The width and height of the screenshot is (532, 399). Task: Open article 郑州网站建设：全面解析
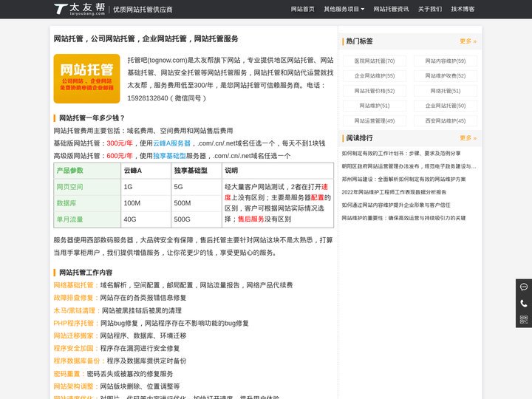point(403,179)
